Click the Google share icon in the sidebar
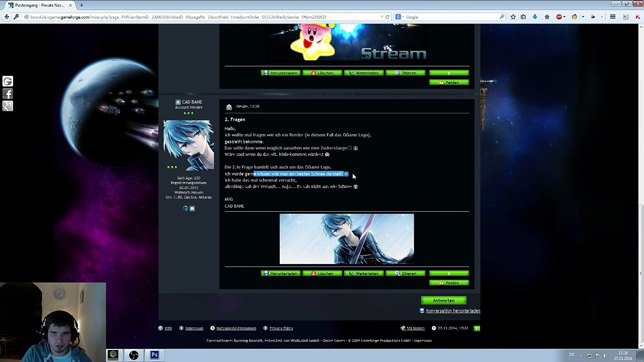 click(x=8, y=81)
